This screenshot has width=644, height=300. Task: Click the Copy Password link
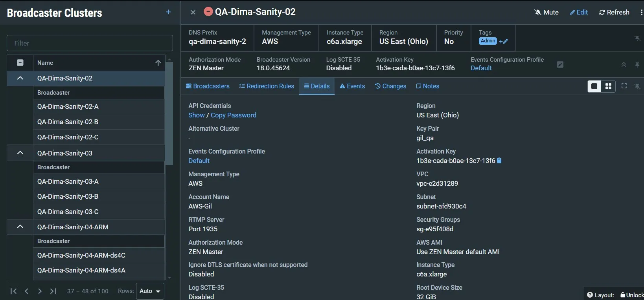[x=234, y=115]
